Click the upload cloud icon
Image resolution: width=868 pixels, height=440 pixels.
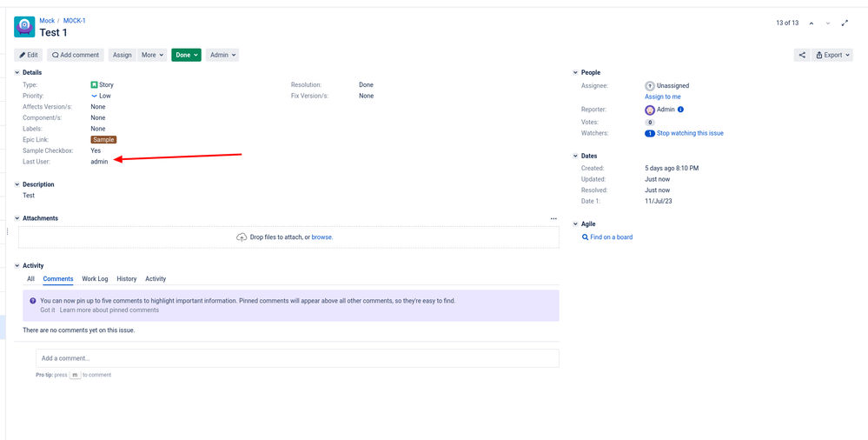pyautogui.click(x=242, y=237)
